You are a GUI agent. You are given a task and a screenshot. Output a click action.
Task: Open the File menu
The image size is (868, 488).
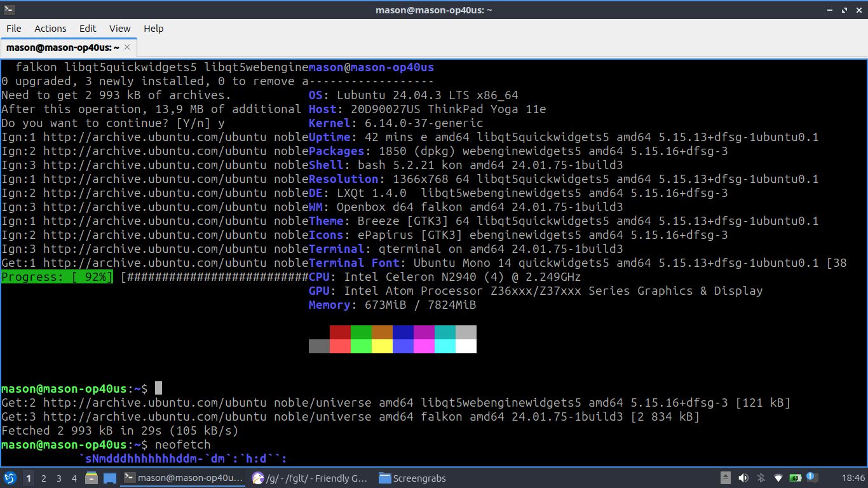13,29
